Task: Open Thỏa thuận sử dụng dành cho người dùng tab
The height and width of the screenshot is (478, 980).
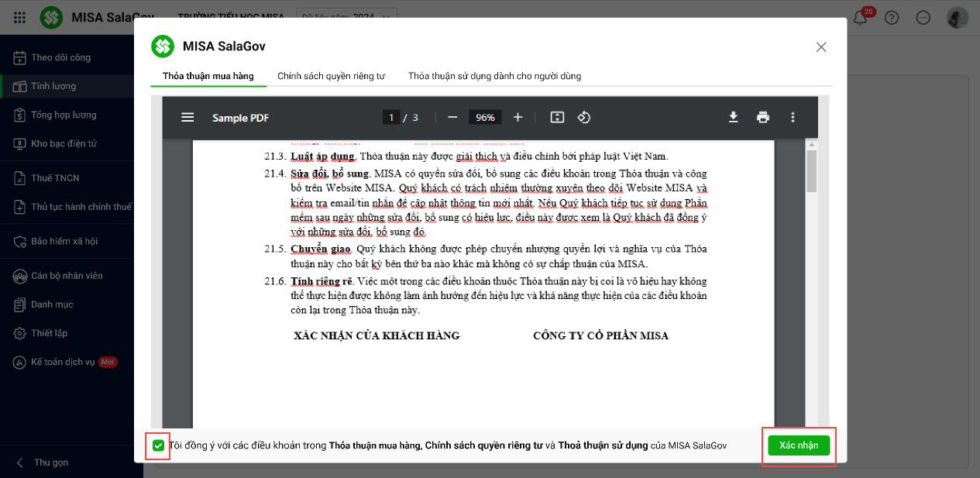Action: click(494, 76)
